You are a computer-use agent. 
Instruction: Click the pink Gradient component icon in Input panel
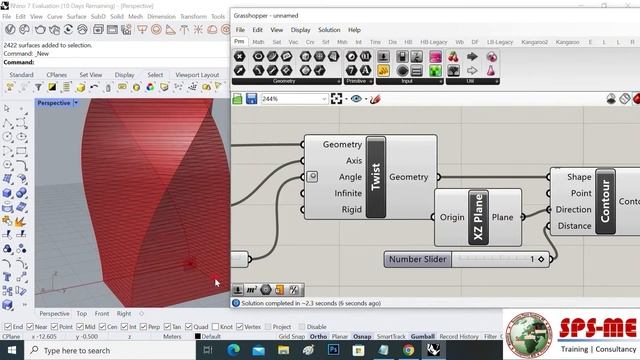[436, 57]
